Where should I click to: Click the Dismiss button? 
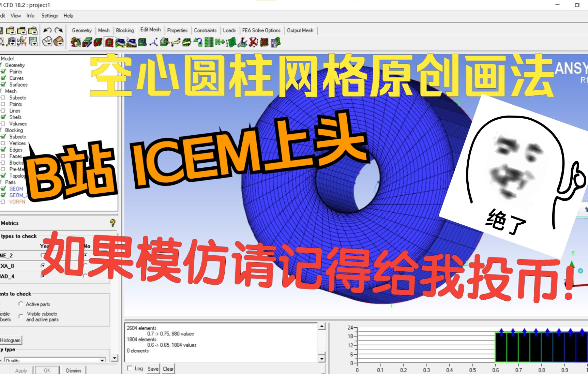pos(74,370)
